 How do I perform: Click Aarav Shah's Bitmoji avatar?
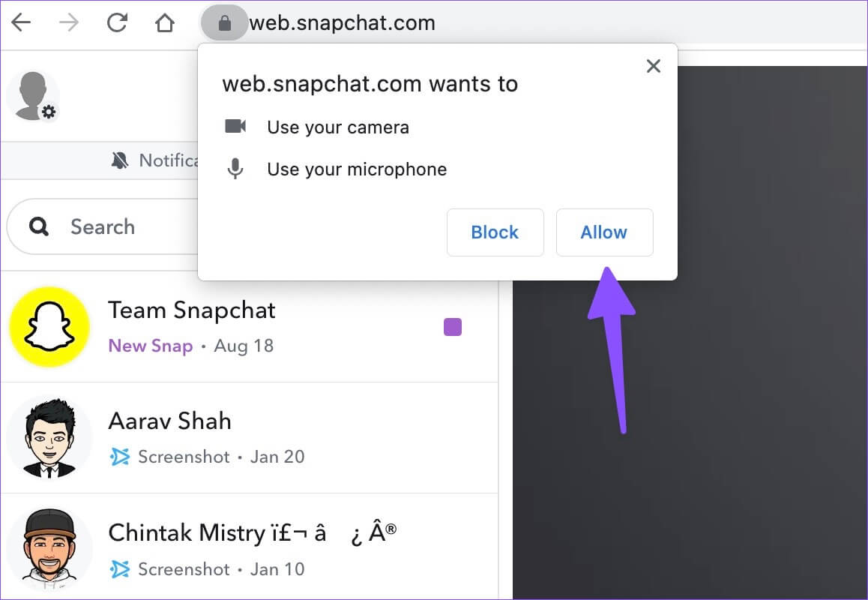point(49,438)
